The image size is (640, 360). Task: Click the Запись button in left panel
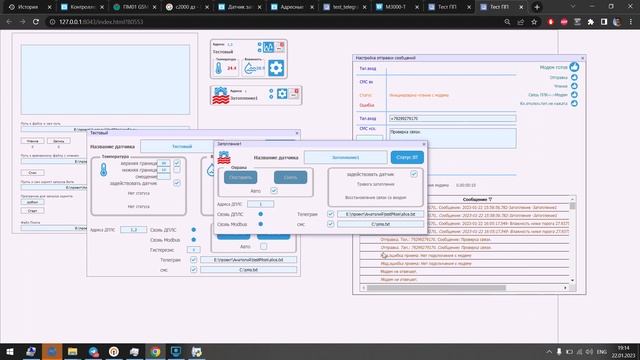pos(58,141)
